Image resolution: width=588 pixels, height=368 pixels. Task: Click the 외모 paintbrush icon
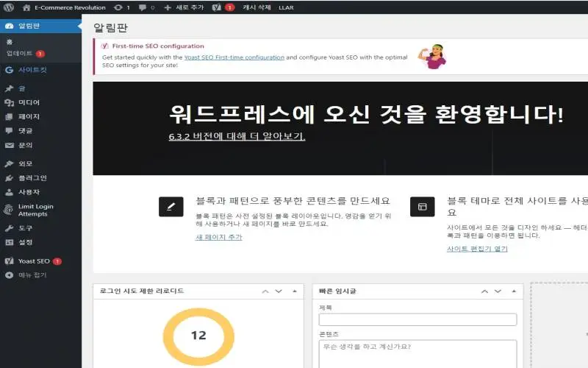click(10, 163)
